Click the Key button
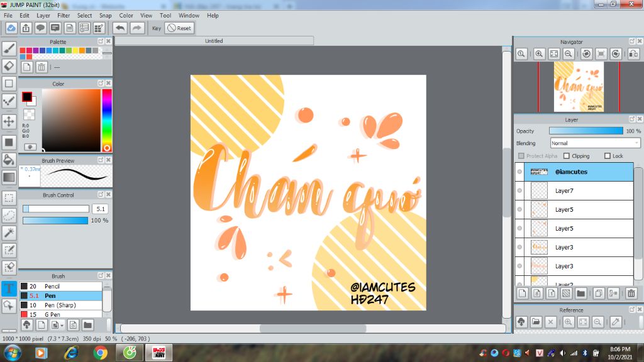Viewport: 644px width, 362px height. coord(157,28)
